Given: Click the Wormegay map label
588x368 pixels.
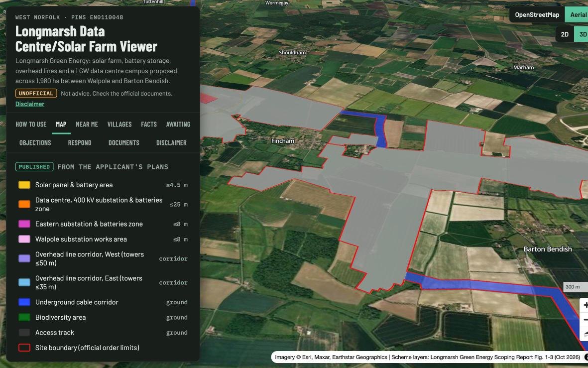Looking at the screenshot, I should [277, 3].
